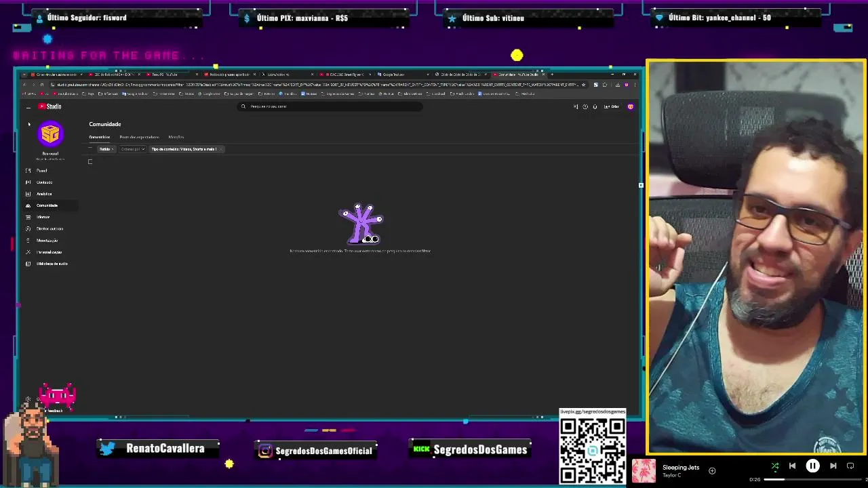
Task: Click the Sleeping Jets album cover
Action: click(x=644, y=471)
